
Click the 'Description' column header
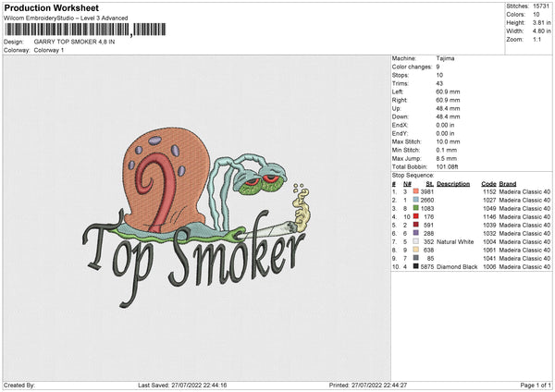click(x=453, y=184)
